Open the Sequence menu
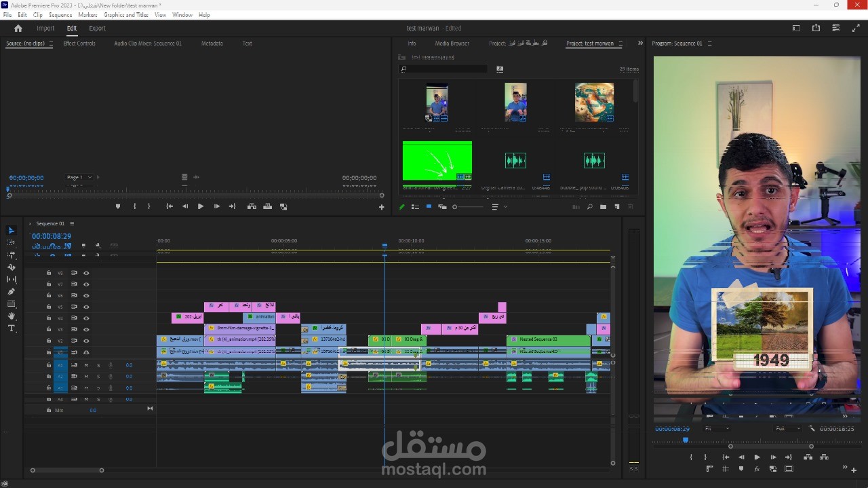This screenshot has height=488, width=868. pyautogui.click(x=60, y=14)
